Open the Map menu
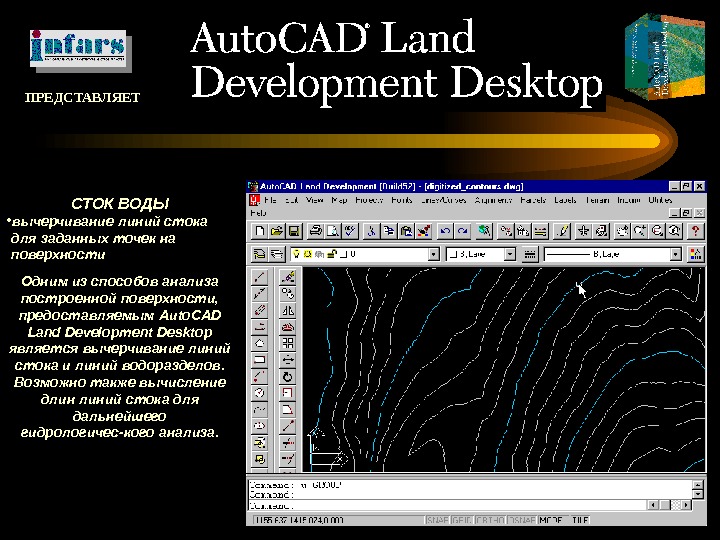Screen dimensions: 720x540 (339, 200)
